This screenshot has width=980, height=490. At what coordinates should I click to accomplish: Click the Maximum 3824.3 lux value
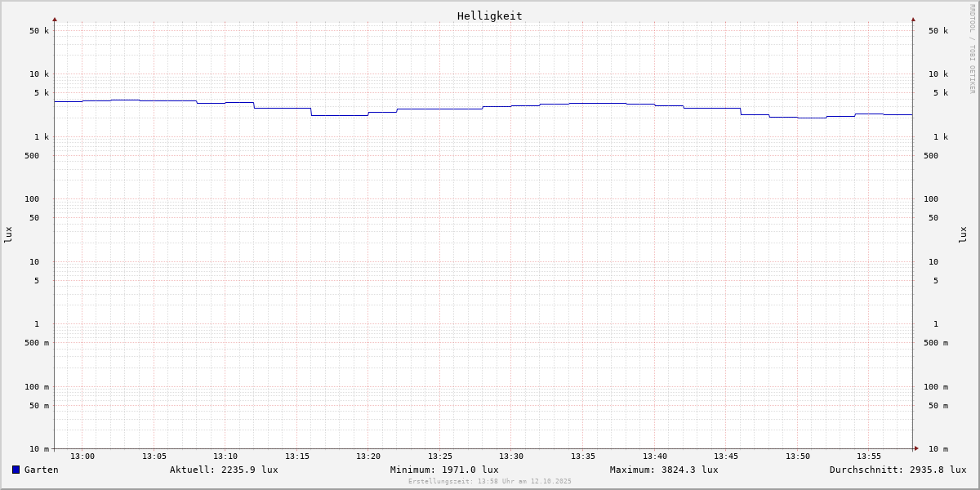pos(664,470)
